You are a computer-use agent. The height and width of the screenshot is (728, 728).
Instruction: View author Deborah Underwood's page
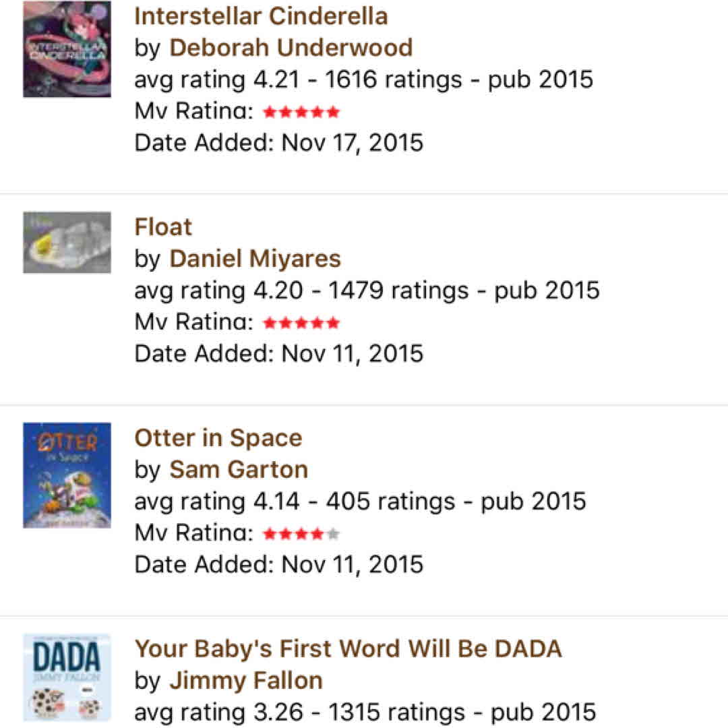[x=291, y=47]
